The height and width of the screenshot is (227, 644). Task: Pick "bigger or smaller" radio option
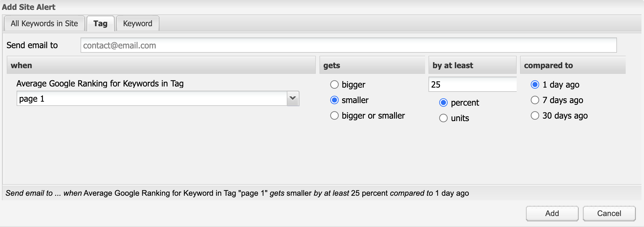tap(334, 115)
